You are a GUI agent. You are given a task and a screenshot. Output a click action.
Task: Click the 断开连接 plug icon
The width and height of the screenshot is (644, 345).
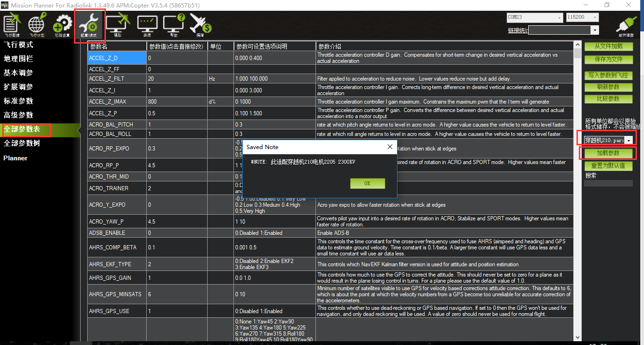click(626, 26)
